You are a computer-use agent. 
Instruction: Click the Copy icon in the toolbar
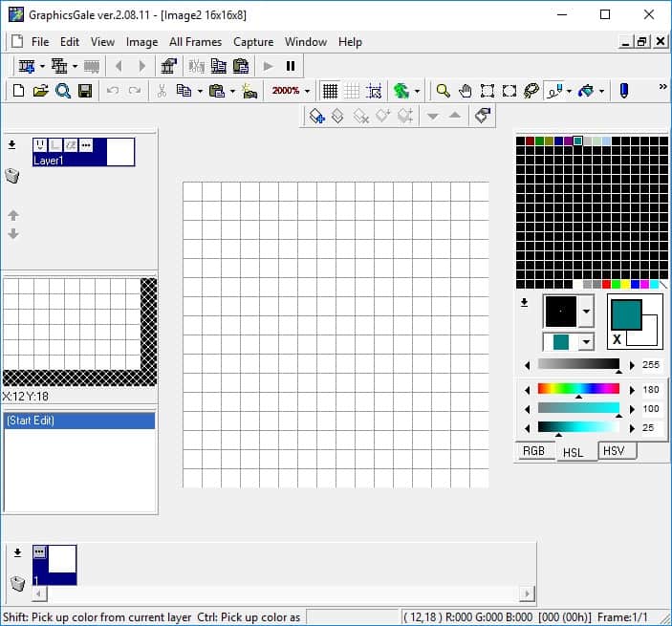click(x=184, y=91)
